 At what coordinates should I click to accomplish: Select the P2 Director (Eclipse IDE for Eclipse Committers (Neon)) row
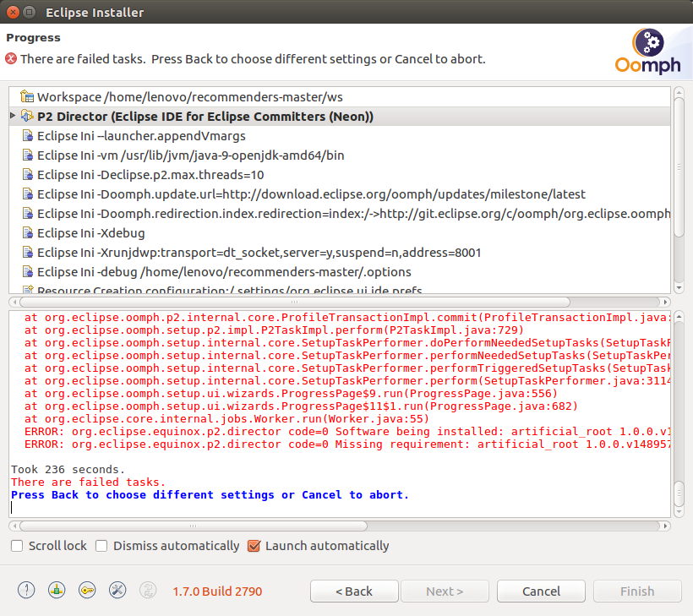tap(340, 117)
